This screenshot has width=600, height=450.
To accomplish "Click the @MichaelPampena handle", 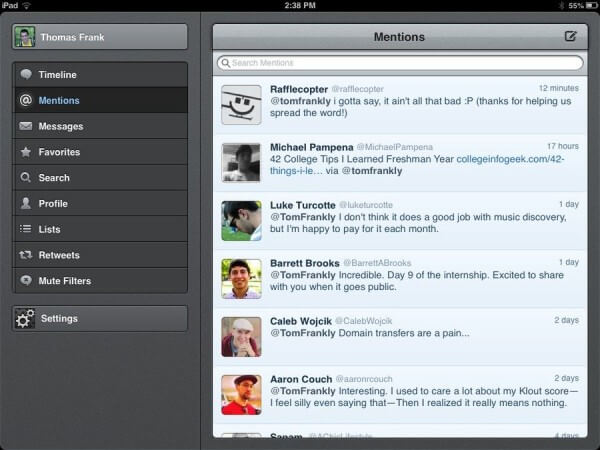I will tap(395, 147).
